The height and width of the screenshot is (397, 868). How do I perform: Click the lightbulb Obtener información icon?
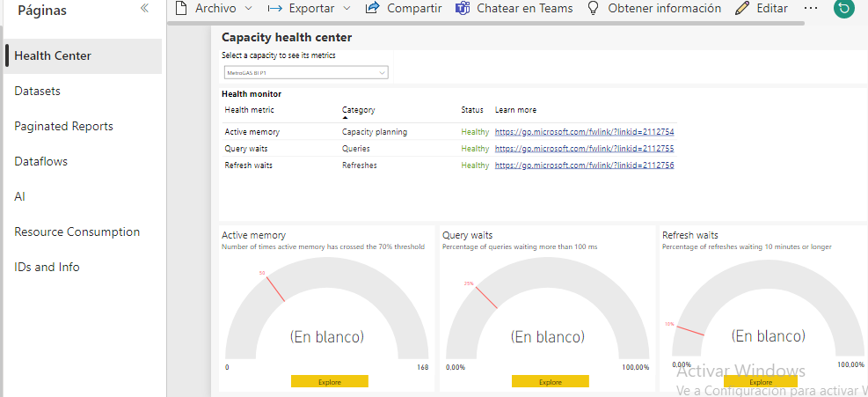[x=594, y=8]
